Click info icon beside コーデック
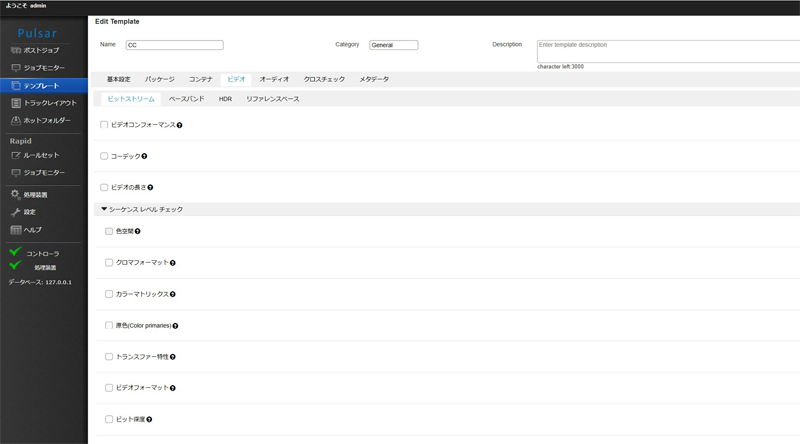Image resolution: width=800 pixels, height=444 pixels. coord(144,156)
